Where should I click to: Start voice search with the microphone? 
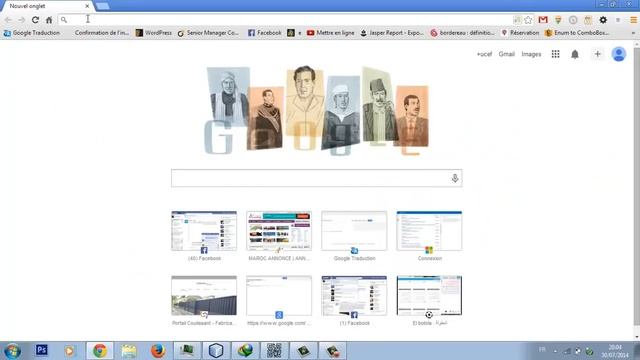coord(455,178)
